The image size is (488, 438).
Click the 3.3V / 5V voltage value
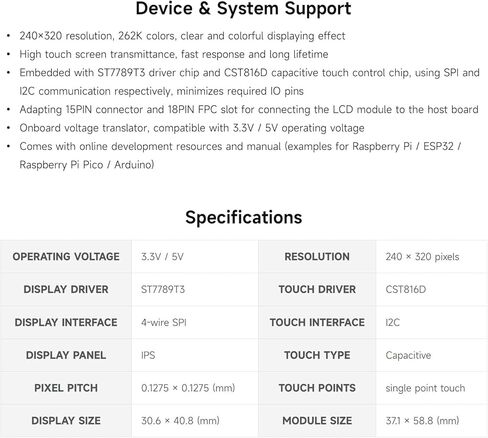coord(162,257)
